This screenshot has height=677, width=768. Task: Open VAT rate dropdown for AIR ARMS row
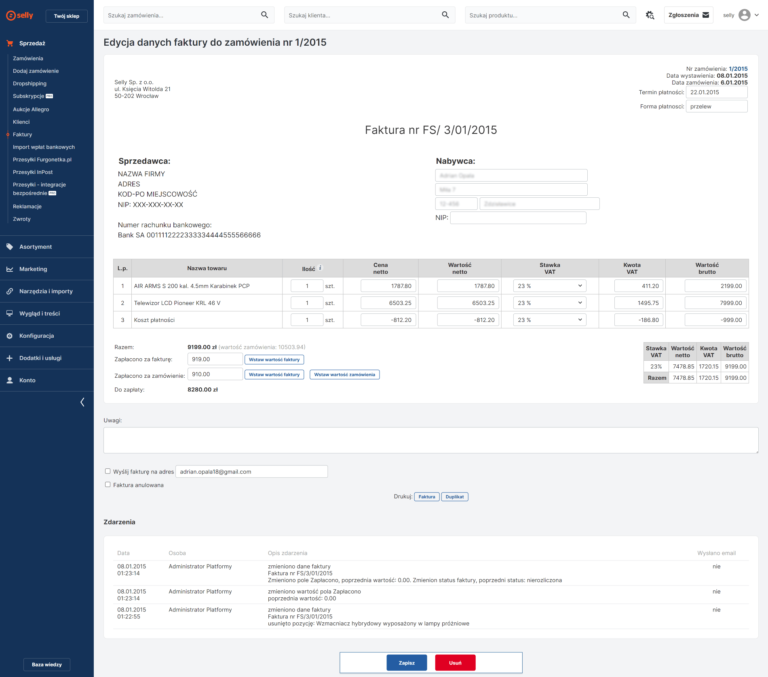pos(549,286)
